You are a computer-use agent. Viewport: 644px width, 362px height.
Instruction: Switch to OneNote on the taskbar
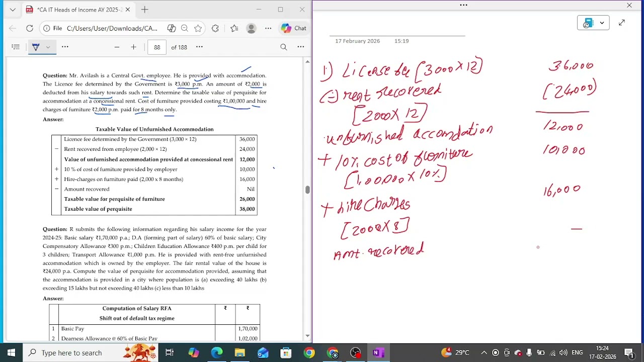pyautogui.click(x=378, y=353)
